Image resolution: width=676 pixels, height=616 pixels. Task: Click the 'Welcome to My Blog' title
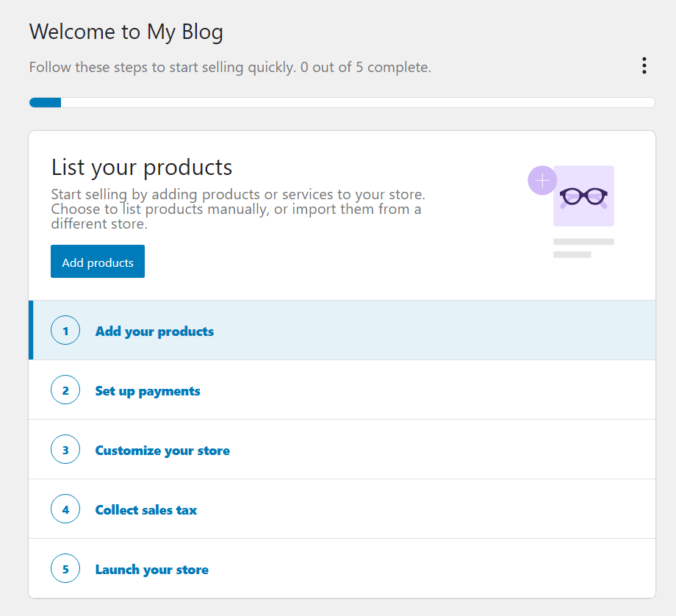126,32
